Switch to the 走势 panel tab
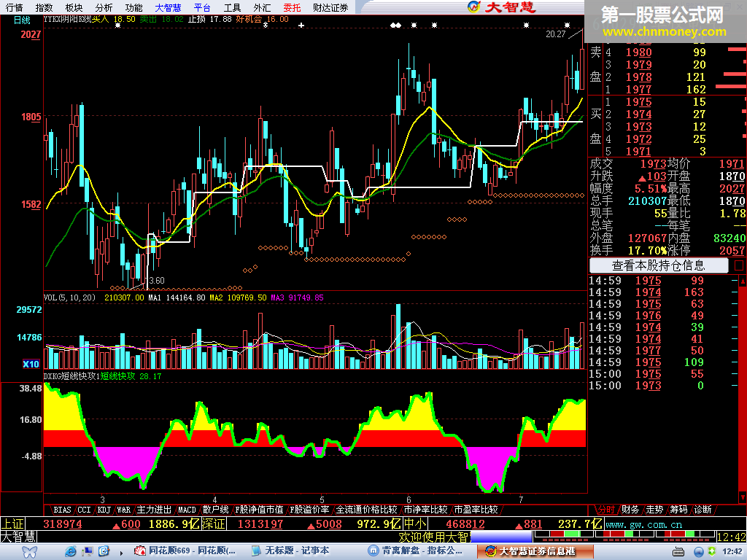Screen dimensions: 747x560 tap(654, 510)
